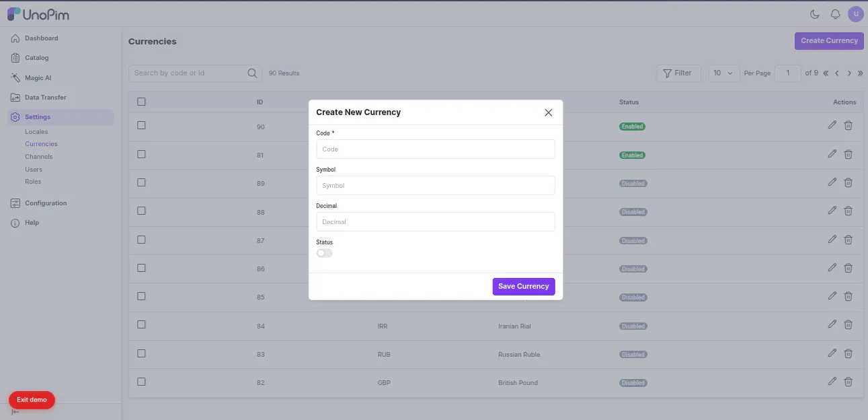The height and width of the screenshot is (420, 868).
Task: Go to last page double-chevron
Action: (x=860, y=73)
